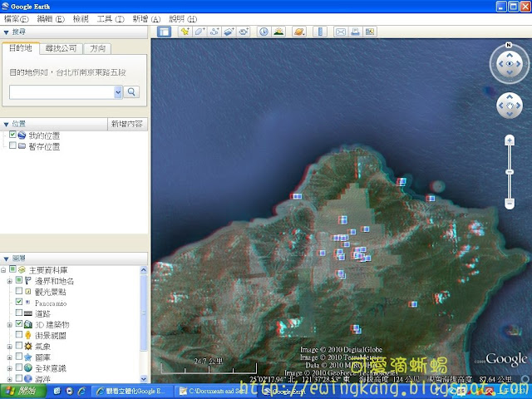
Task: Expand the 3D 建築物 tree node
Action: click(x=9, y=325)
